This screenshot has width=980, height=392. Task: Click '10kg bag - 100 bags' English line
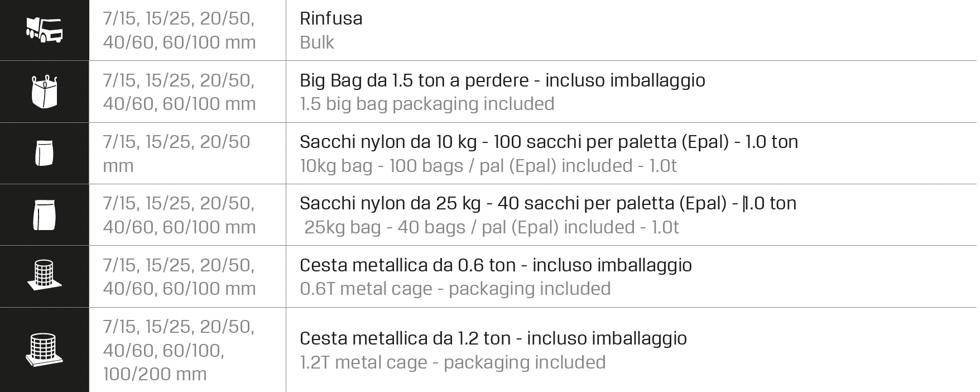(x=488, y=166)
